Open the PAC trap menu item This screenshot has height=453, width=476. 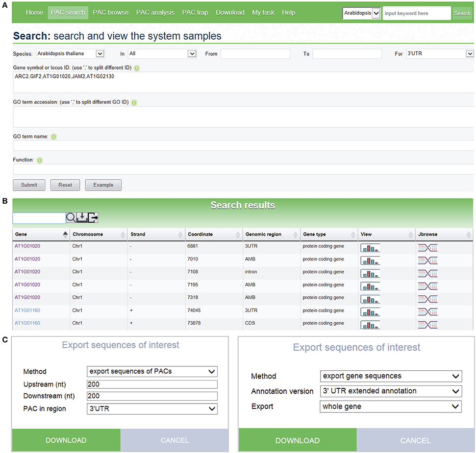pyautogui.click(x=195, y=13)
